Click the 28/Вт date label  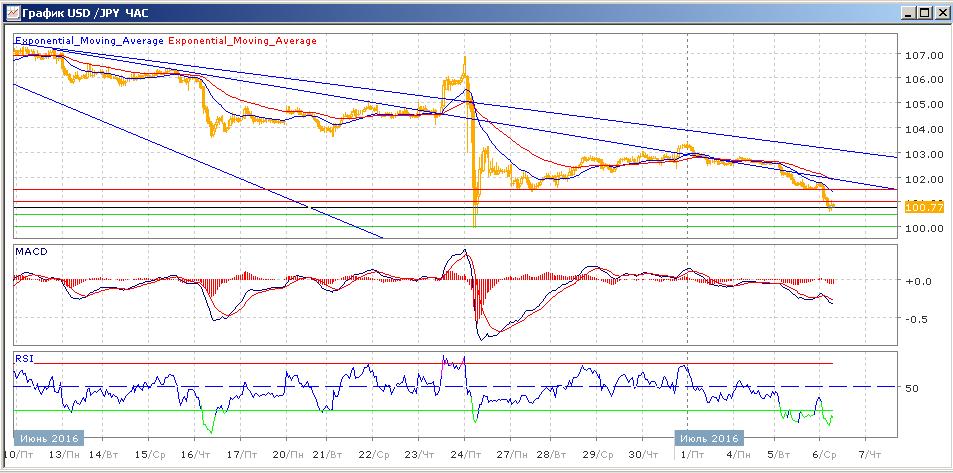coord(552,455)
